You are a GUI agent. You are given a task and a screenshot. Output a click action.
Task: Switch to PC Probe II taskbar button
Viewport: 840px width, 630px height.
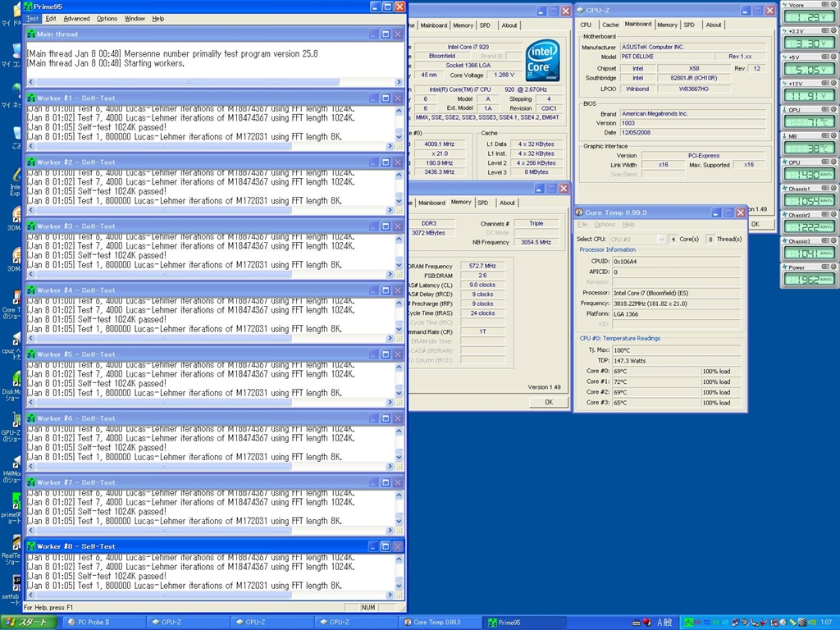105,623
